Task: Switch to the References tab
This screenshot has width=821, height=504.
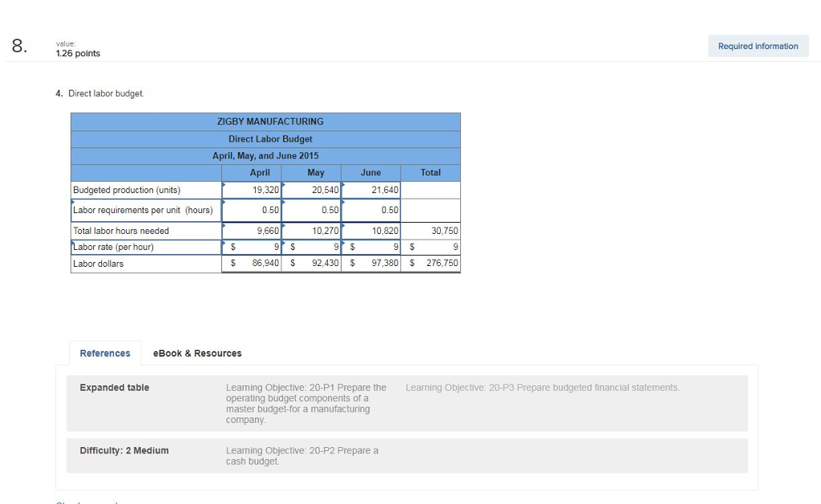Action: click(x=104, y=353)
